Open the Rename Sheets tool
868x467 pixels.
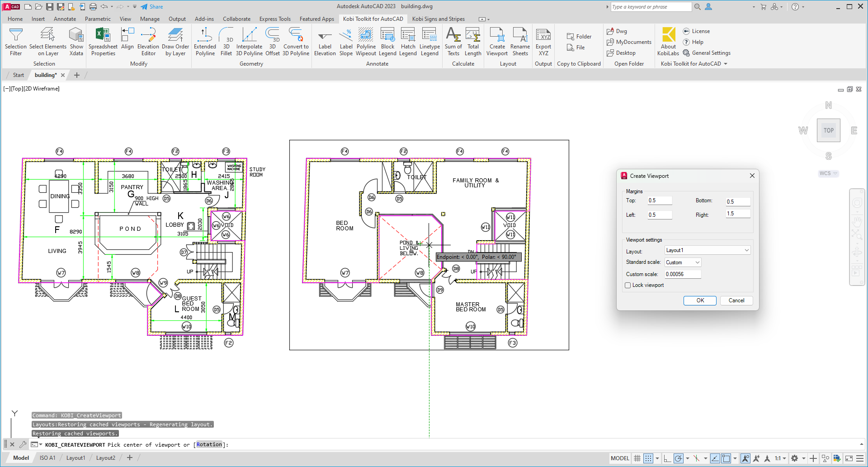coord(520,42)
